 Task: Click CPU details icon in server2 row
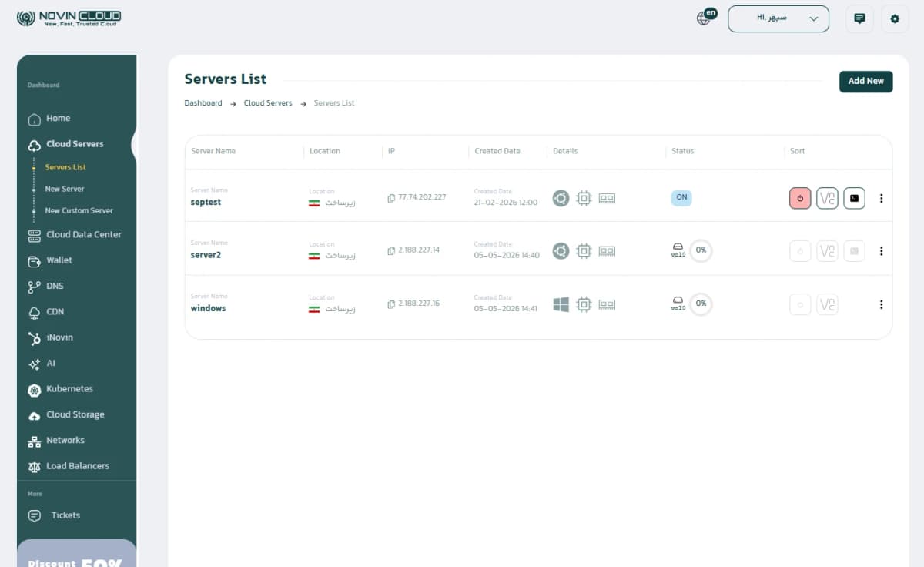point(584,251)
